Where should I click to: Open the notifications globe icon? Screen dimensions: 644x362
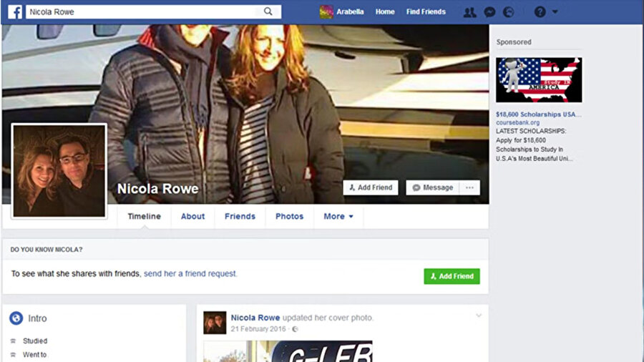(509, 12)
